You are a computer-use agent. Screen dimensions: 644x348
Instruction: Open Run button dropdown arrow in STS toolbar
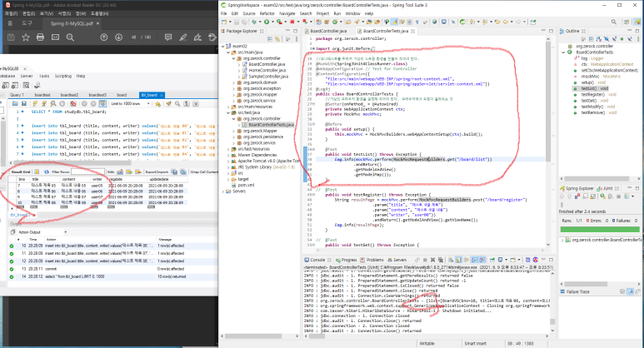pos(272,22)
